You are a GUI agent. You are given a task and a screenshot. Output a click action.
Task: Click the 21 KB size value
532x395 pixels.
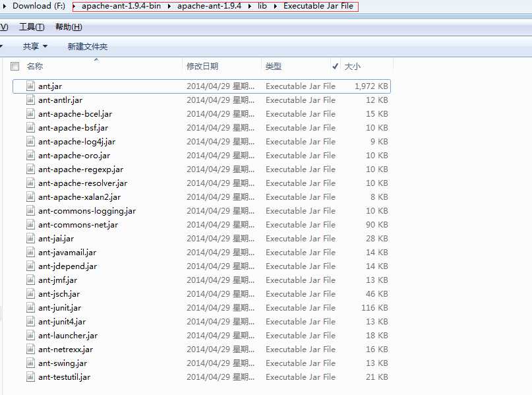point(377,377)
